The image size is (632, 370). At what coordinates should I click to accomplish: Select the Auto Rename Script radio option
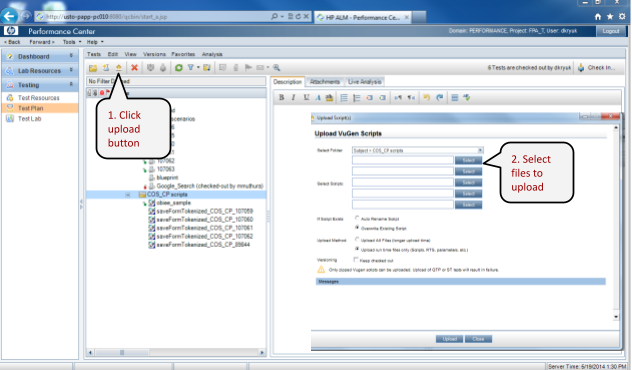tap(357, 218)
